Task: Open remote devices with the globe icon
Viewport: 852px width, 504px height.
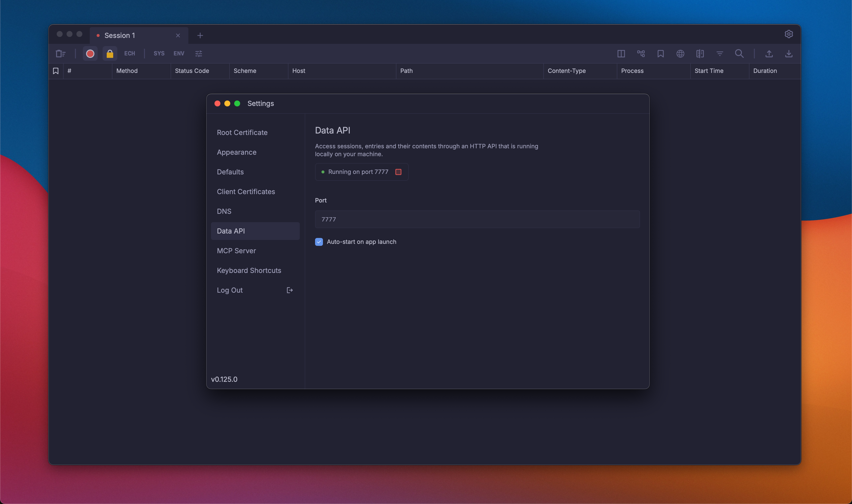Action: pos(680,53)
